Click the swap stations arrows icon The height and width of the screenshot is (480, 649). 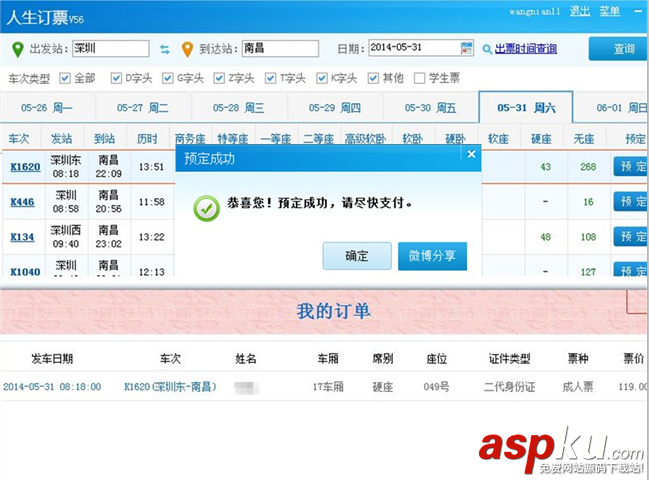(x=165, y=49)
